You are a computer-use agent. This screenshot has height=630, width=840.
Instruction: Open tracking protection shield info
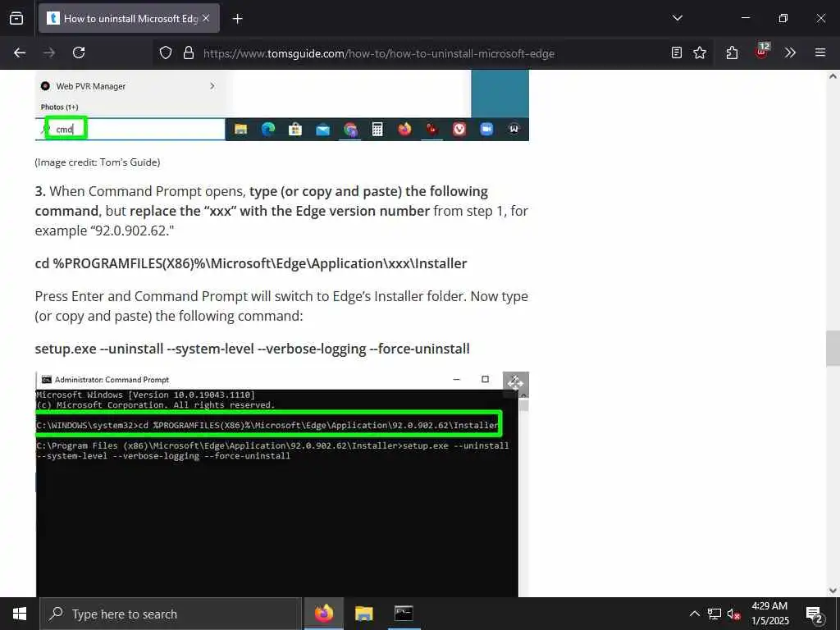click(166, 53)
